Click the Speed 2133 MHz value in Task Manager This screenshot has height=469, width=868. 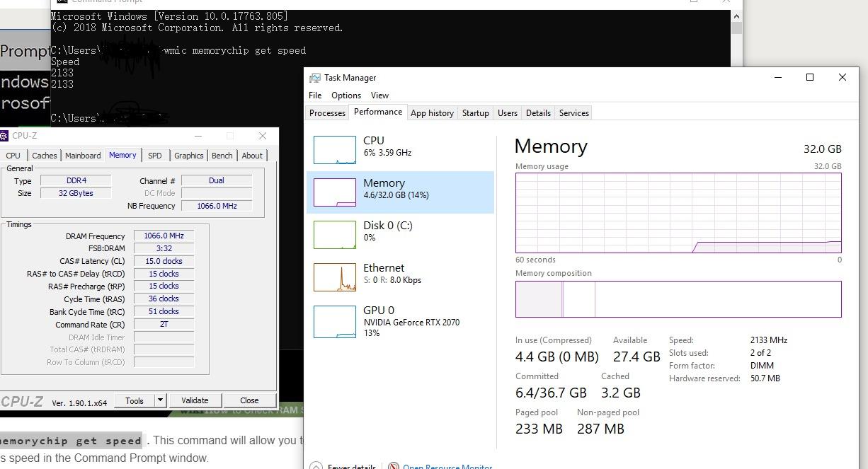click(769, 340)
